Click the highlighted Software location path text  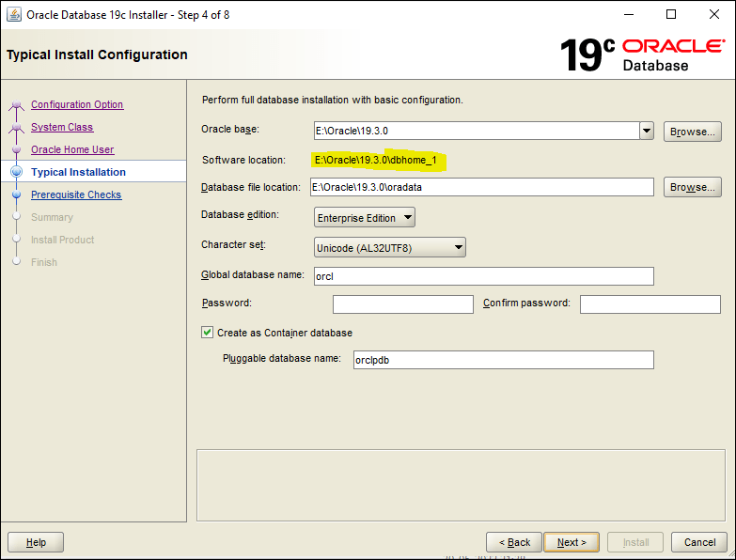pyautogui.click(x=375, y=160)
